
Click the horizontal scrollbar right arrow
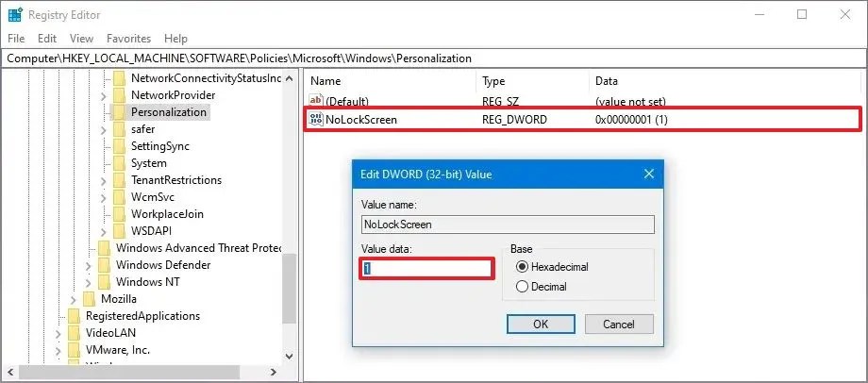tap(274, 372)
